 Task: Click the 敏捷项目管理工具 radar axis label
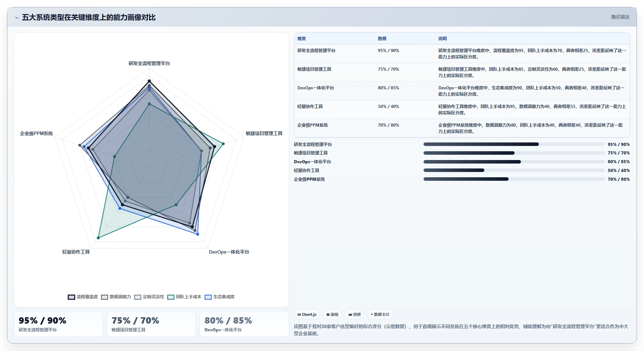(264, 133)
